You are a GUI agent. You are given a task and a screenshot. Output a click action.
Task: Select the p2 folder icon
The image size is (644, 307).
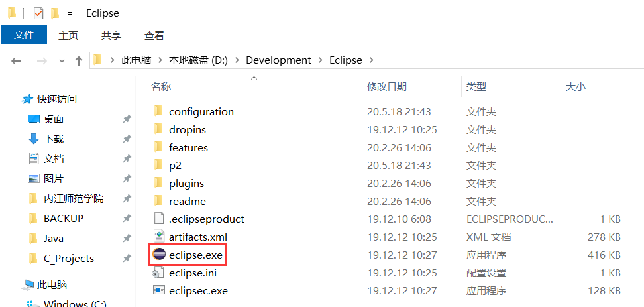tap(158, 165)
